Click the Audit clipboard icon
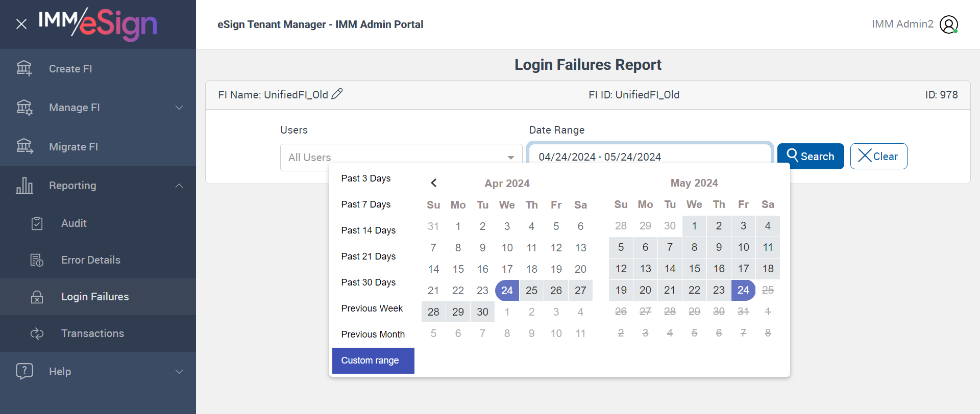The image size is (980, 414). pyautogui.click(x=37, y=223)
